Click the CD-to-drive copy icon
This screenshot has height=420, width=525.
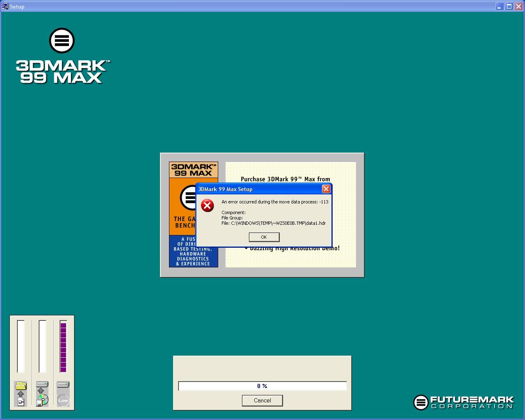tap(42, 394)
